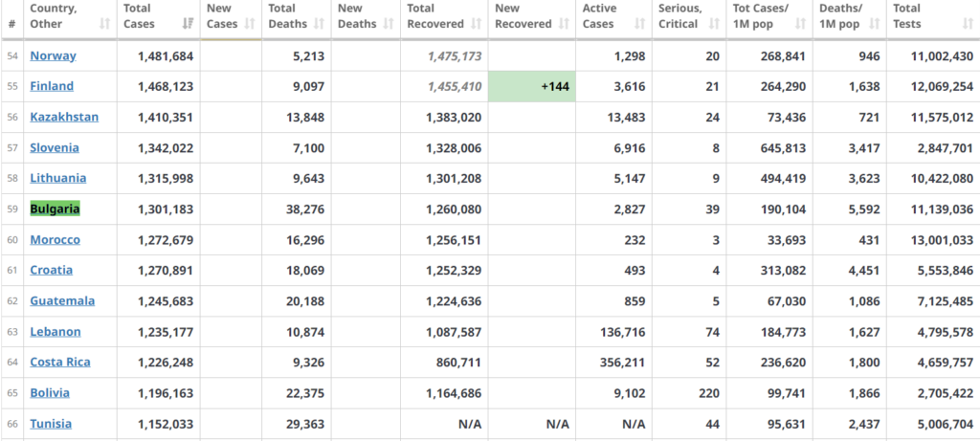The height and width of the screenshot is (441, 980).
Task: Open the Croatia country link
Action: click(52, 270)
